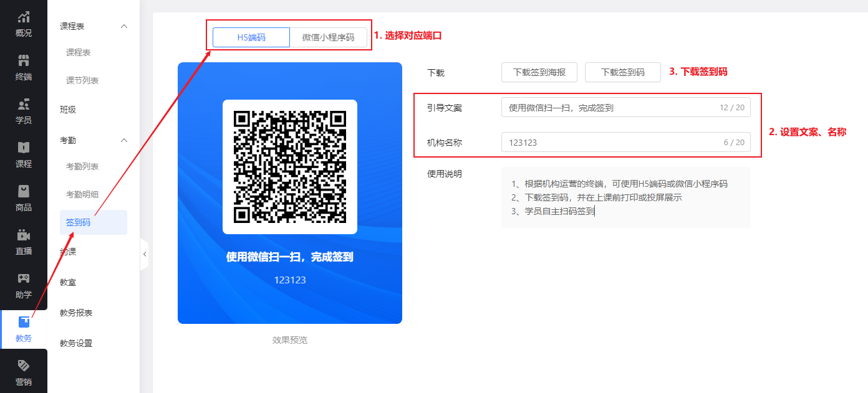This screenshot has height=393, width=868.
Task: Open the 教务设置 menu item
Action: pyautogui.click(x=76, y=343)
